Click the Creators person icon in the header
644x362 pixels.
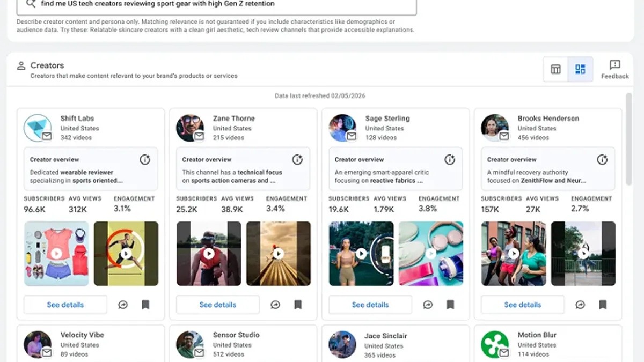tap(21, 65)
